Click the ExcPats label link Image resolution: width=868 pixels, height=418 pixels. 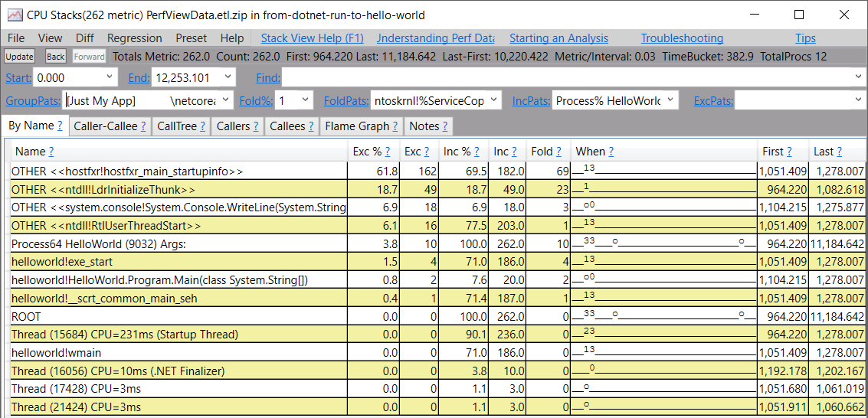(713, 100)
